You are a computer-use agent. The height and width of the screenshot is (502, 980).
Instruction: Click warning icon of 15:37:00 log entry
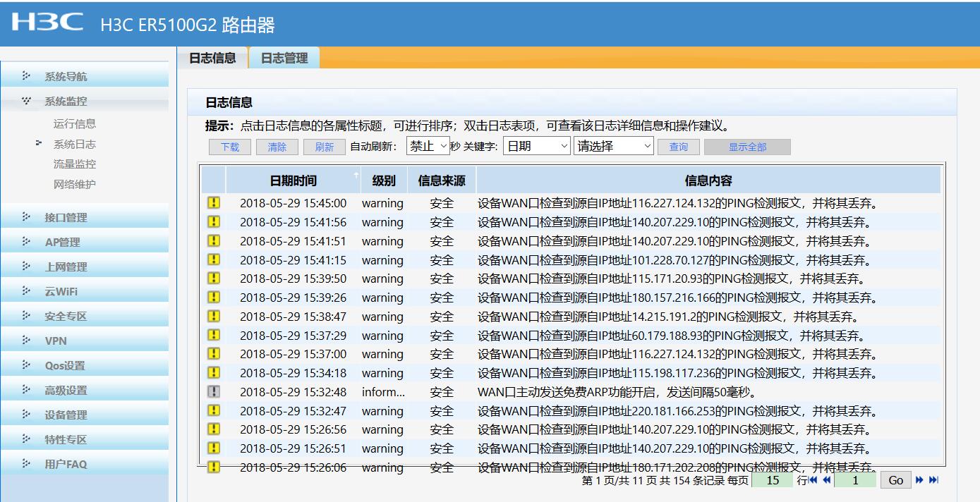point(214,354)
